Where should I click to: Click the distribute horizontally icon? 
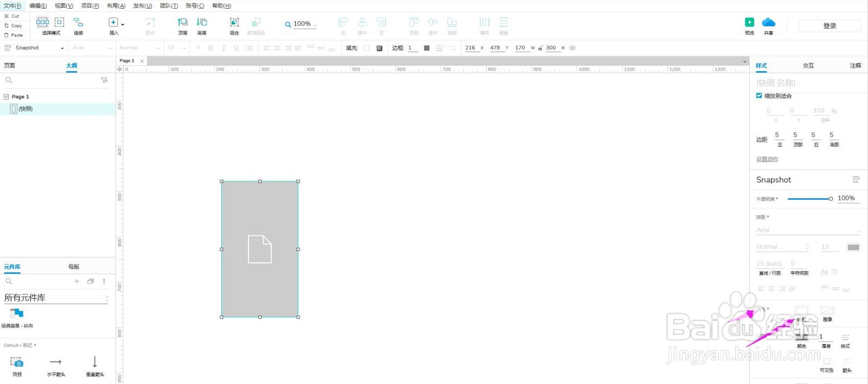pos(484,22)
